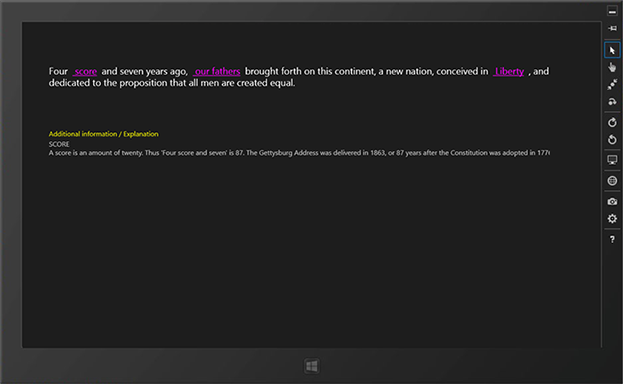Image resolution: width=623 pixels, height=384 pixels.
Task: Click the 'our fathers' hyperlink
Action: pyautogui.click(x=217, y=72)
